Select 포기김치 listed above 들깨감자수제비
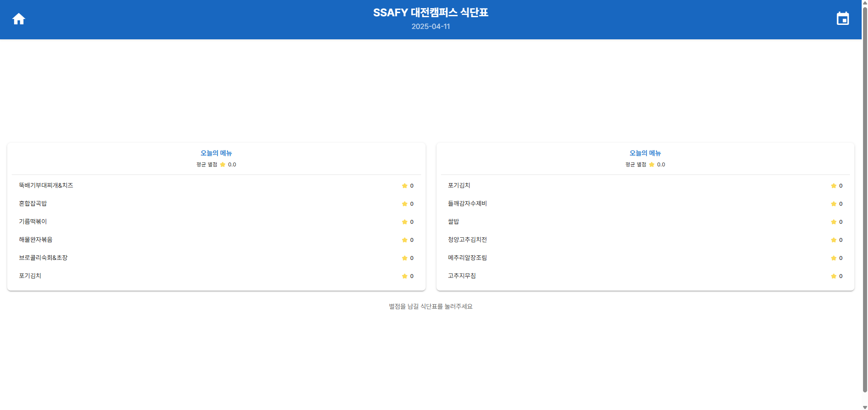This screenshot has width=868, height=410. [x=459, y=185]
